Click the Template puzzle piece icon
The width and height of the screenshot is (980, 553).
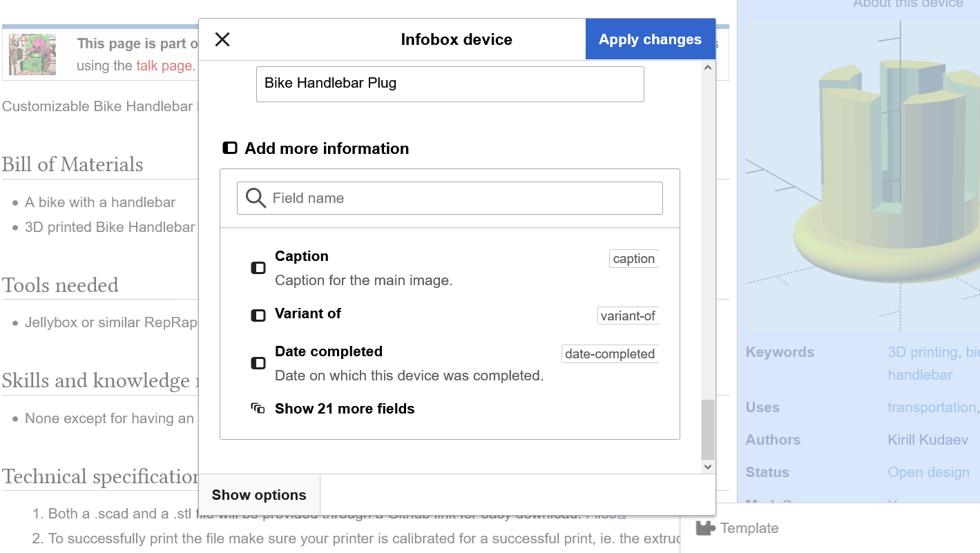[x=705, y=528]
